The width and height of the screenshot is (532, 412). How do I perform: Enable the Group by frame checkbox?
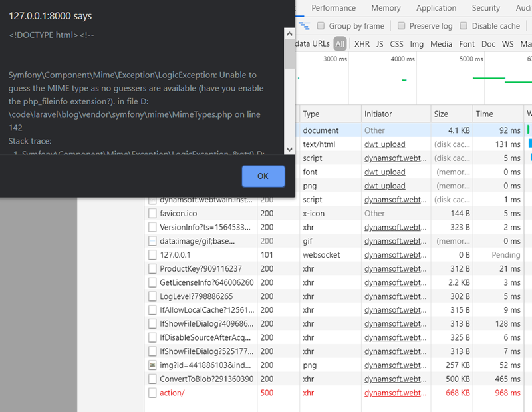click(x=321, y=26)
